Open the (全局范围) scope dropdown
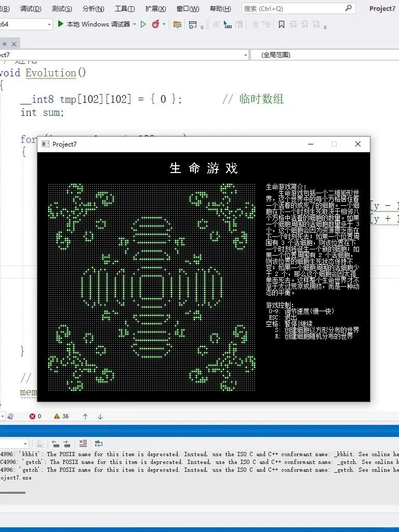 click(325, 55)
